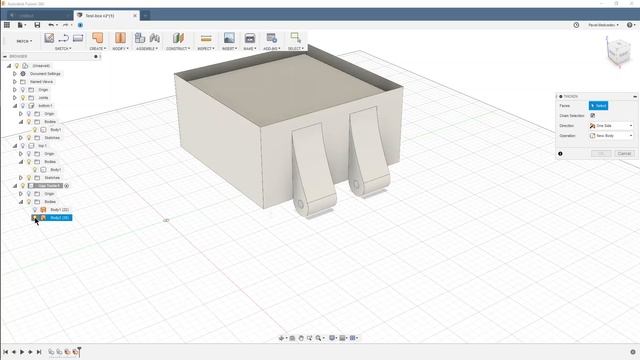Click the Construct plane icon
The image size is (640, 360).
(178, 38)
